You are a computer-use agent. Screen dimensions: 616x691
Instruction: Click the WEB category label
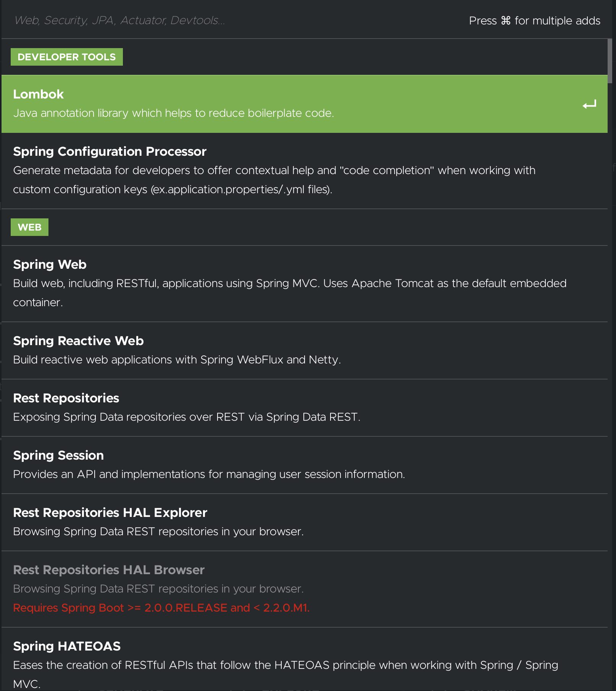point(29,227)
